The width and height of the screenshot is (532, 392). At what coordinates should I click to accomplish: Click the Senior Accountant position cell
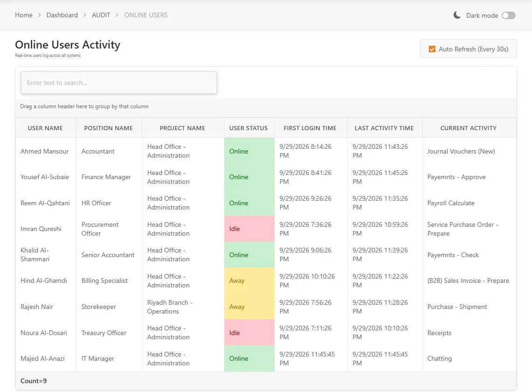pos(109,254)
